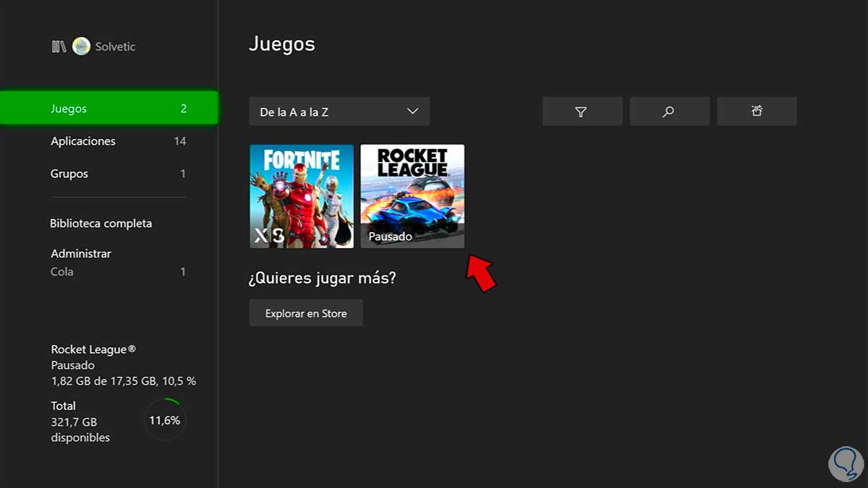
Task: Click the Solvetic username text
Action: tap(115, 46)
